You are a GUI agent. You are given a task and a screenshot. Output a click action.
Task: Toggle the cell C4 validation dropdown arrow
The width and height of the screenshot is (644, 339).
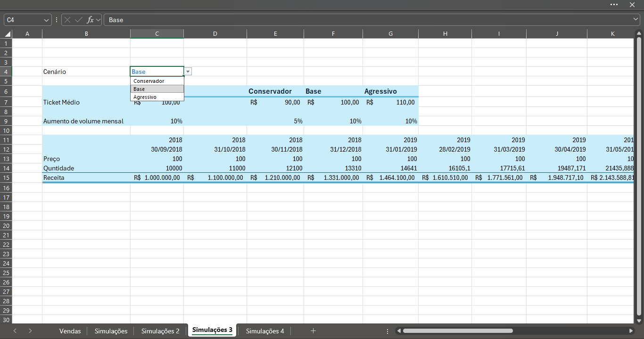coord(188,72)
